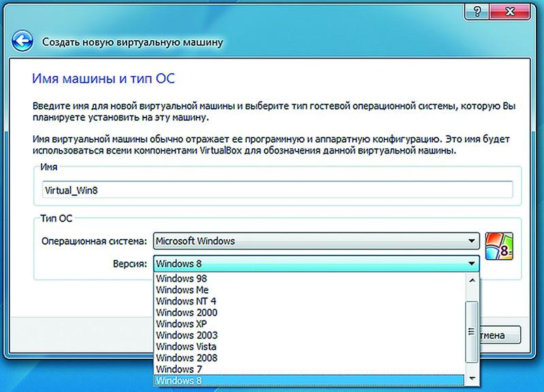The image size is (544, 392).
Task: Choose Windows 2000 version
Action: click(309, 313)
